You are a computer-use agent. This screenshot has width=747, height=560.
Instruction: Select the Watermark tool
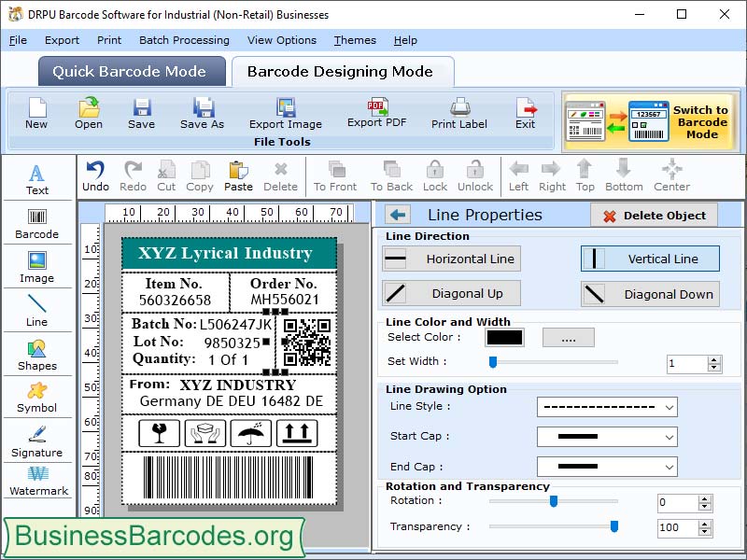click(x=37, y=485)
